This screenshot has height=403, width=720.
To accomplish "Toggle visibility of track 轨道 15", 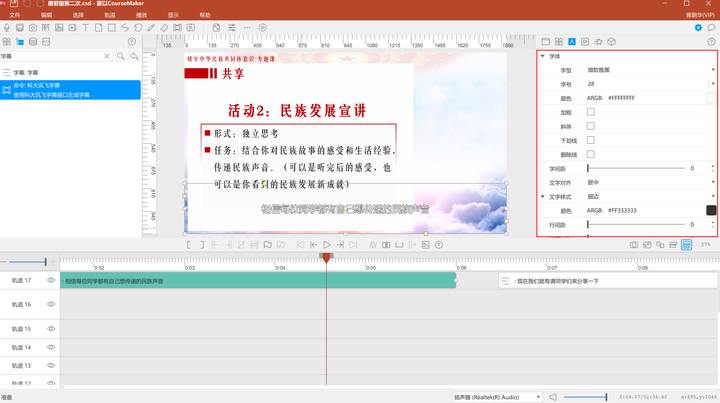I will 51,329.
